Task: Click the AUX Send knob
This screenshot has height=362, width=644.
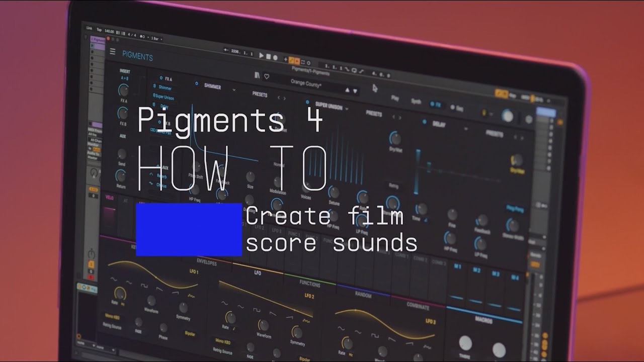Action: tap(121, 154)
